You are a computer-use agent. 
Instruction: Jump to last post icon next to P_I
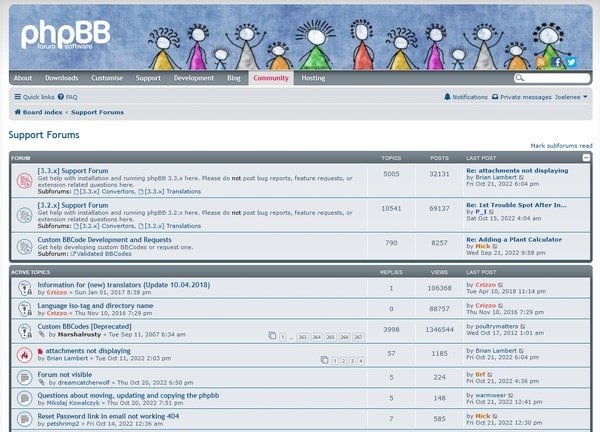point(492,212)
